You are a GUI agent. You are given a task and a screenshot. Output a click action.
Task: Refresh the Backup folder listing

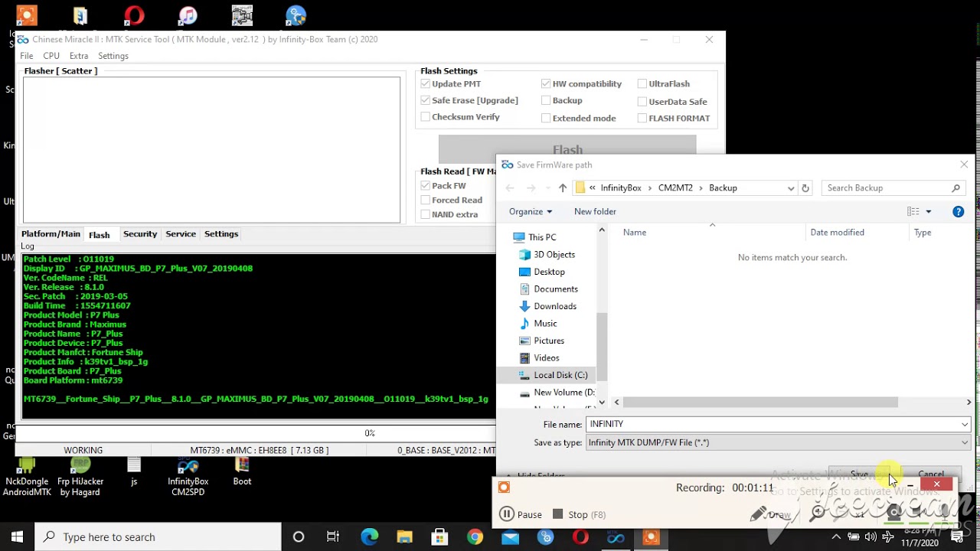pos(805,187)
